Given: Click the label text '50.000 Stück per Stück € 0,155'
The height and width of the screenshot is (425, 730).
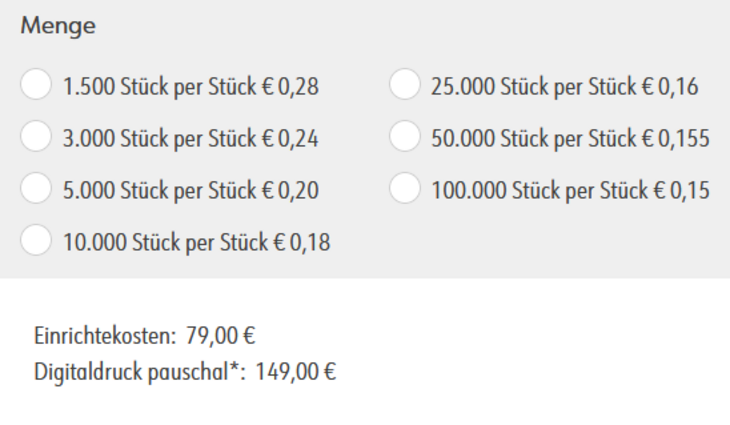Looking at the screenshot, I should point(570,139).
